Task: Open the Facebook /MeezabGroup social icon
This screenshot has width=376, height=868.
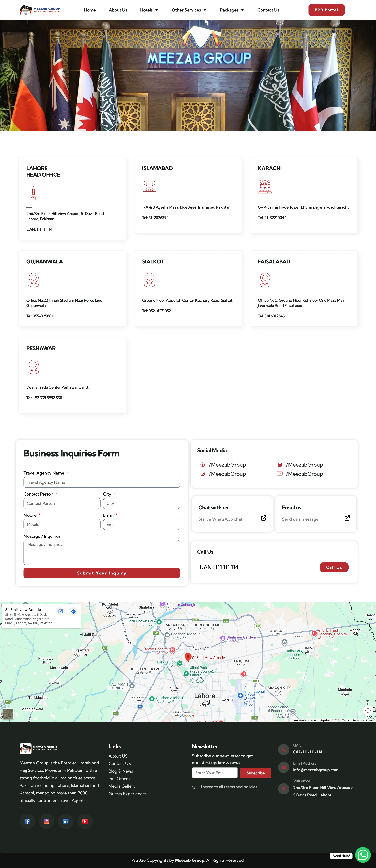Action: (x=203, y=465)
